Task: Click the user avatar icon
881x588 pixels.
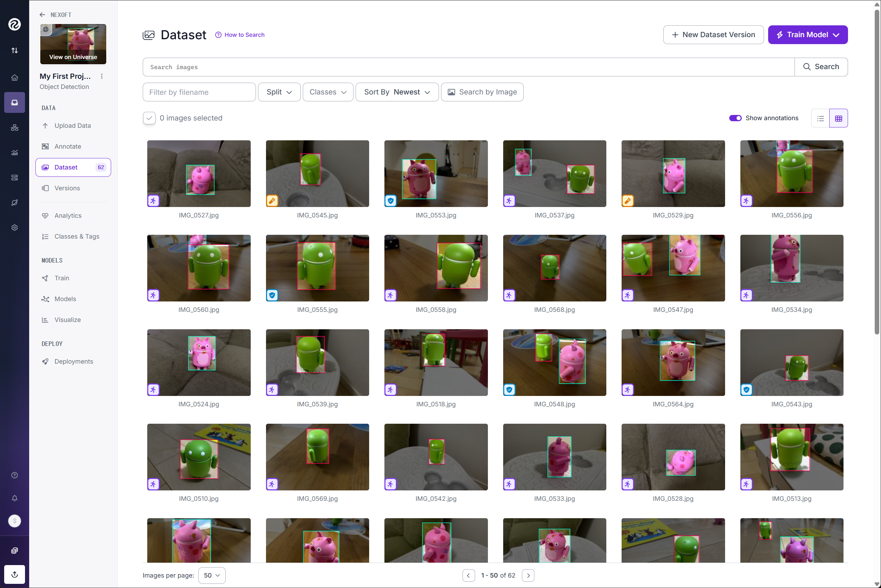Action: pyautogui.click(x=14, y=521)
